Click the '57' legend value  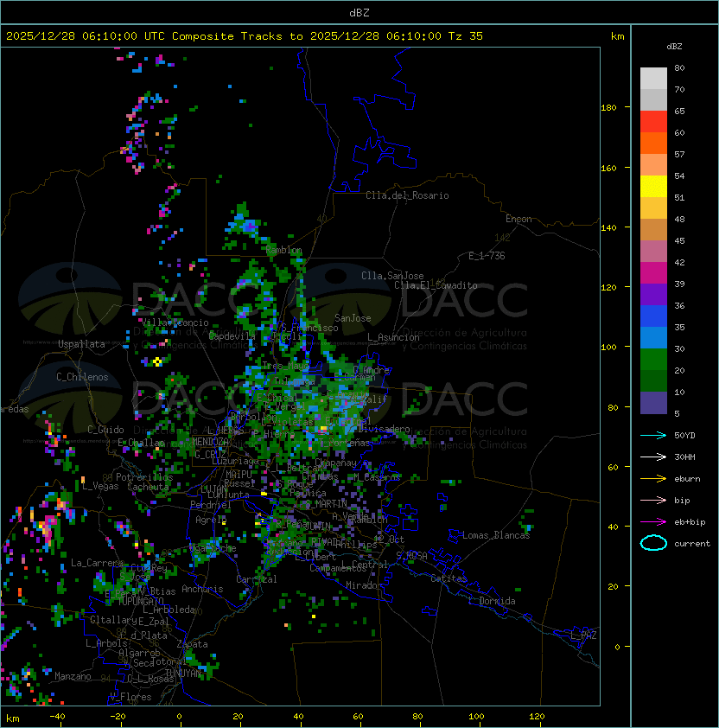coord(679,154)
